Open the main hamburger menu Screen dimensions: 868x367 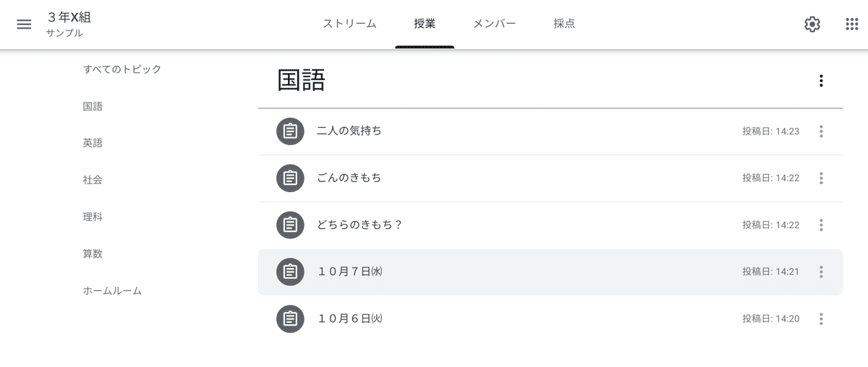(x=24, y=24)
